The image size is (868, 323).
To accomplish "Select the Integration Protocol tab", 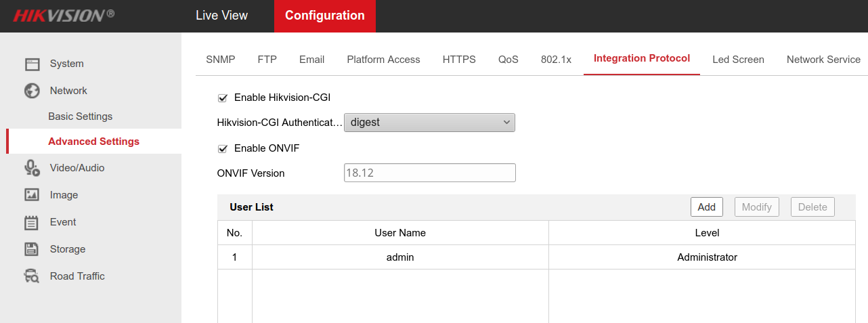I will [x=642, y=58].
